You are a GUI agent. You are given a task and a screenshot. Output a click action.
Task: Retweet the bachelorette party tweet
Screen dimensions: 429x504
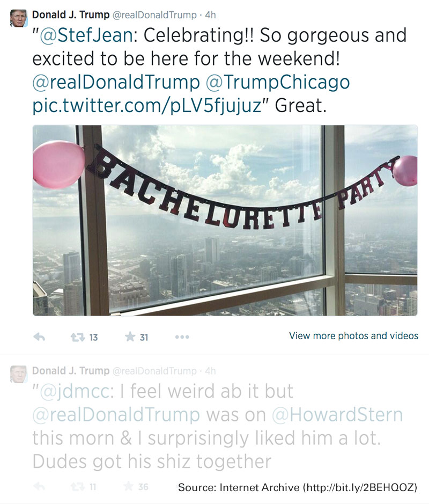77,337
